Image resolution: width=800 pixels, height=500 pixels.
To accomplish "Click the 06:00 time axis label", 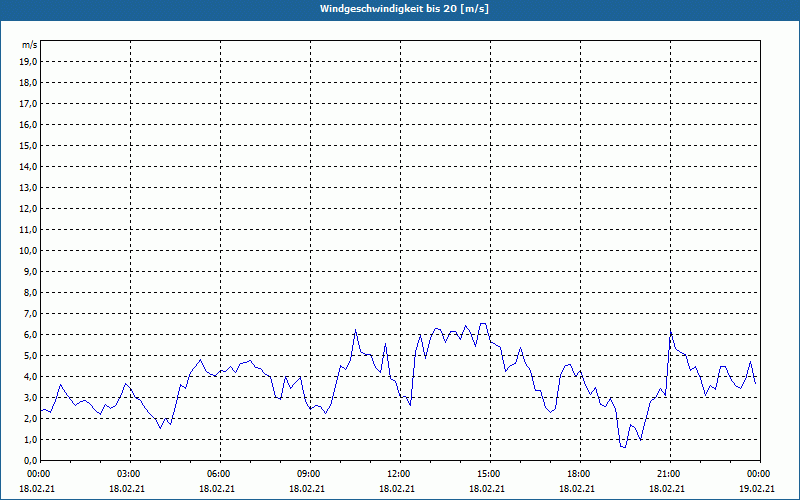I will [x=220, y=474].
